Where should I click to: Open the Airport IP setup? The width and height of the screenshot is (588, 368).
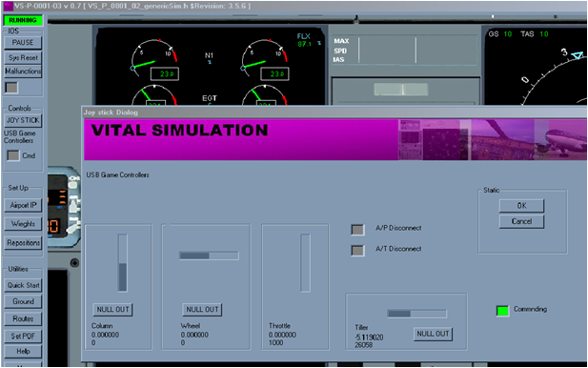23,205
